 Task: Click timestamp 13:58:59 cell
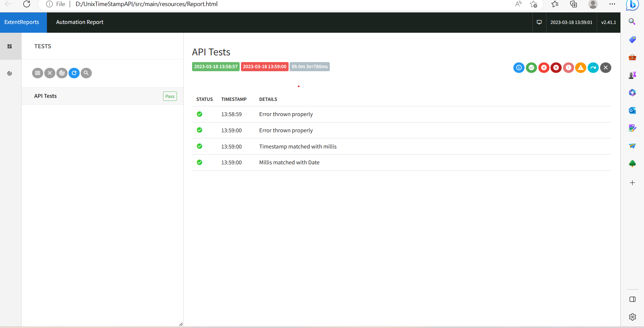click(x=232, y=114)
